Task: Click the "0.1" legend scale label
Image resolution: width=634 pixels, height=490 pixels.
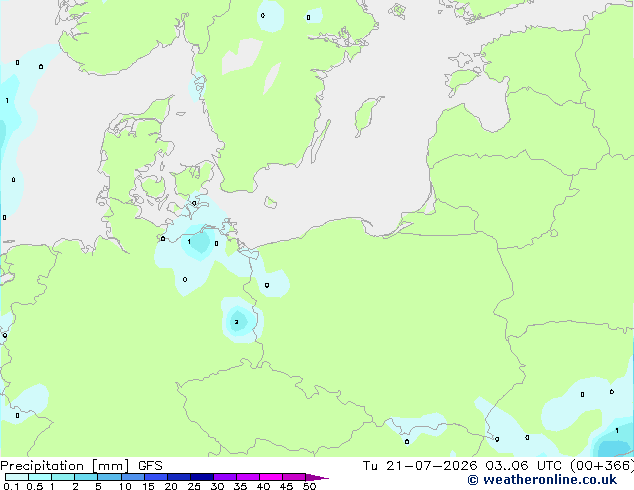Action: [11, 486]
